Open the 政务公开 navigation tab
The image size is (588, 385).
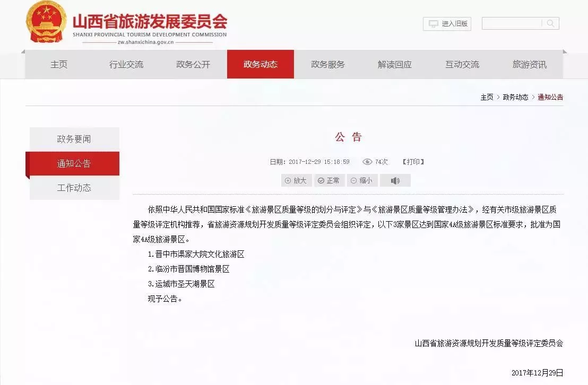[193, 65]
